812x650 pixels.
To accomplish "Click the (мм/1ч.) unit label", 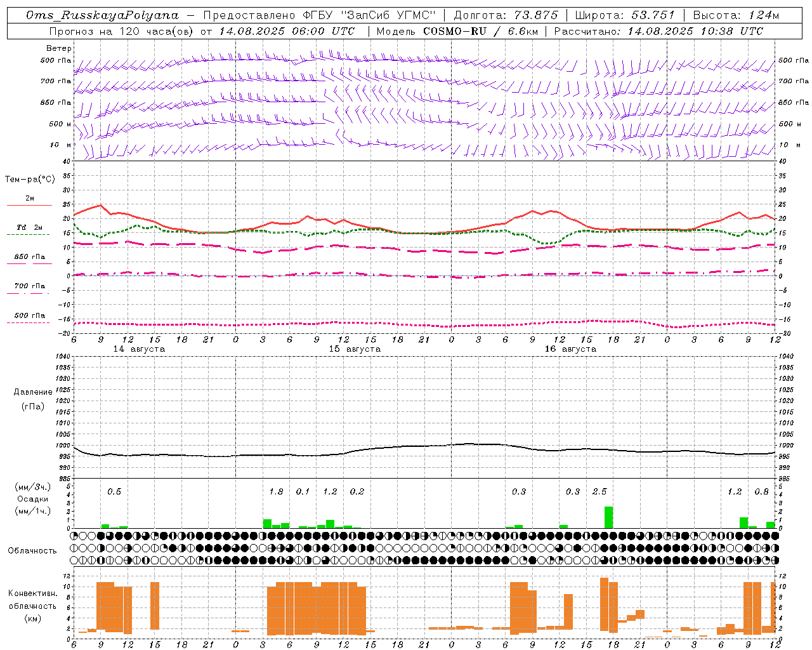I will point(33,510).
